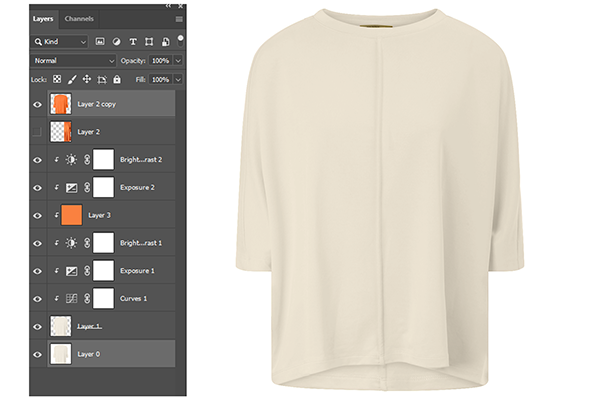Switch to the Channels tab
The width and height of the screenshot is (600, 400).
pyautogui.click(x=79, y=19)
